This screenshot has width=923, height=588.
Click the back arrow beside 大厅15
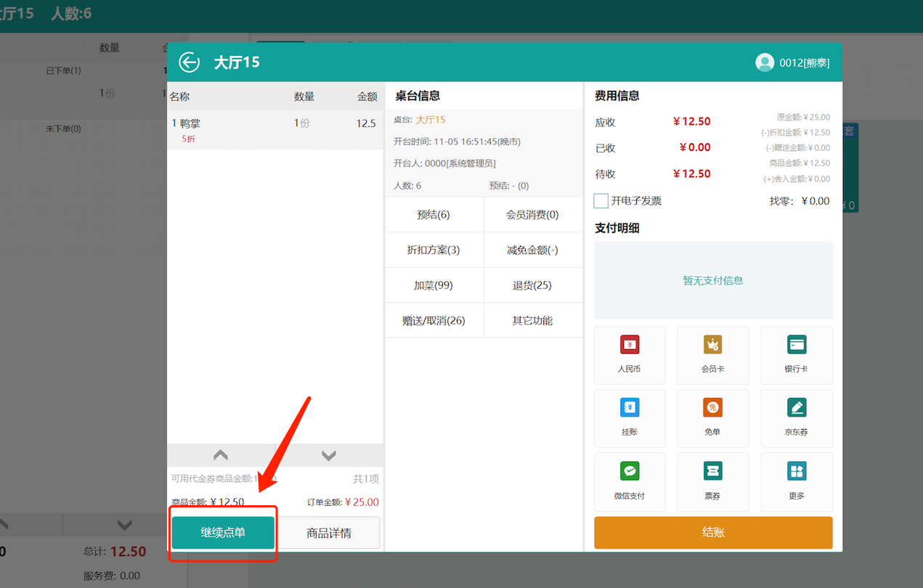[190, 62]
